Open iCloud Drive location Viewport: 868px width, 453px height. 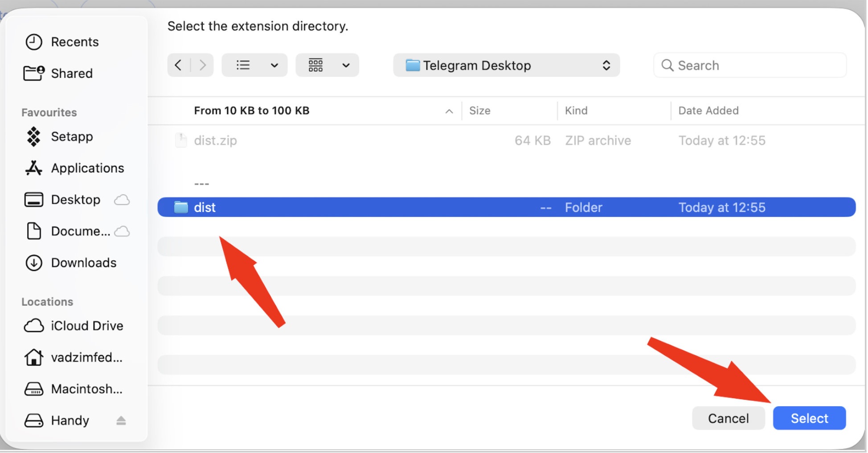[87, 326]
